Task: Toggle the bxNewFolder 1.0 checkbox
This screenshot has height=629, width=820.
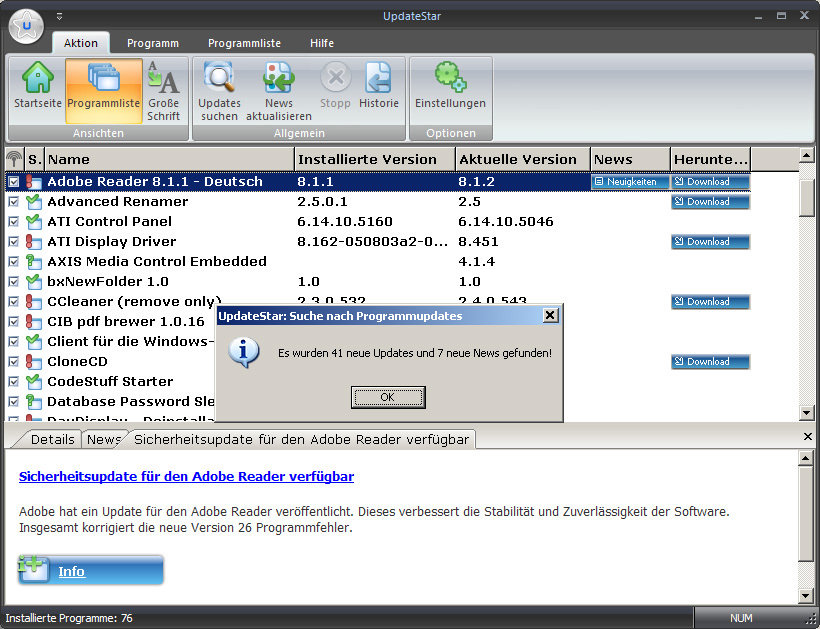Action: tap(14, 281)
